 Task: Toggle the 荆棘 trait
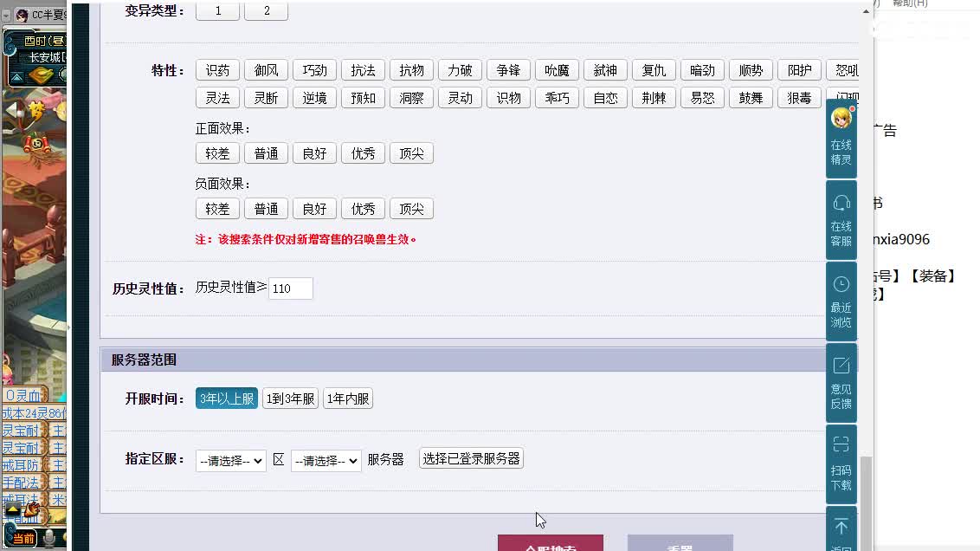coord(654,98)
